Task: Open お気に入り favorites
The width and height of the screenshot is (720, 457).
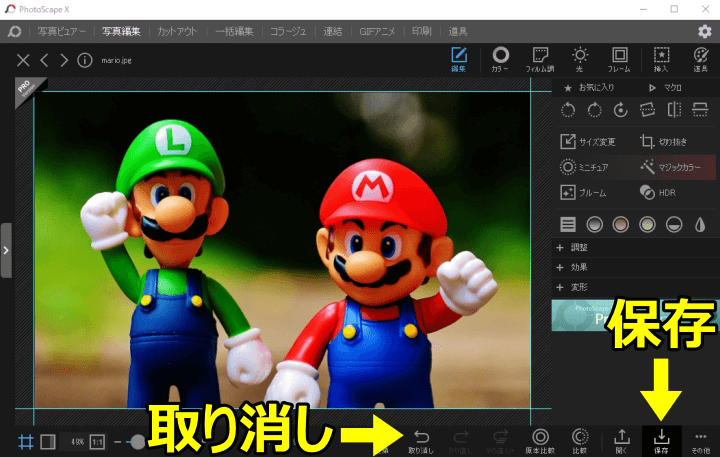Action: [589, 87]
